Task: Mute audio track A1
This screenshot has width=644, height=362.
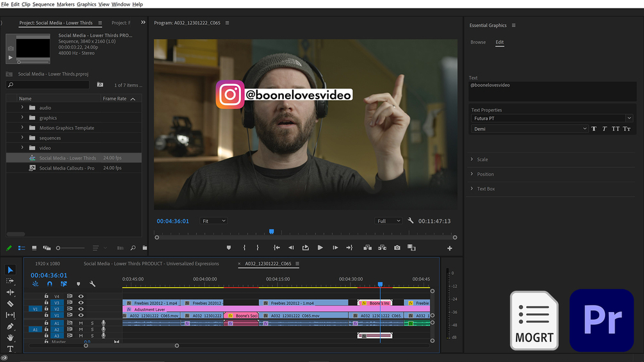Action: [81, 323]
